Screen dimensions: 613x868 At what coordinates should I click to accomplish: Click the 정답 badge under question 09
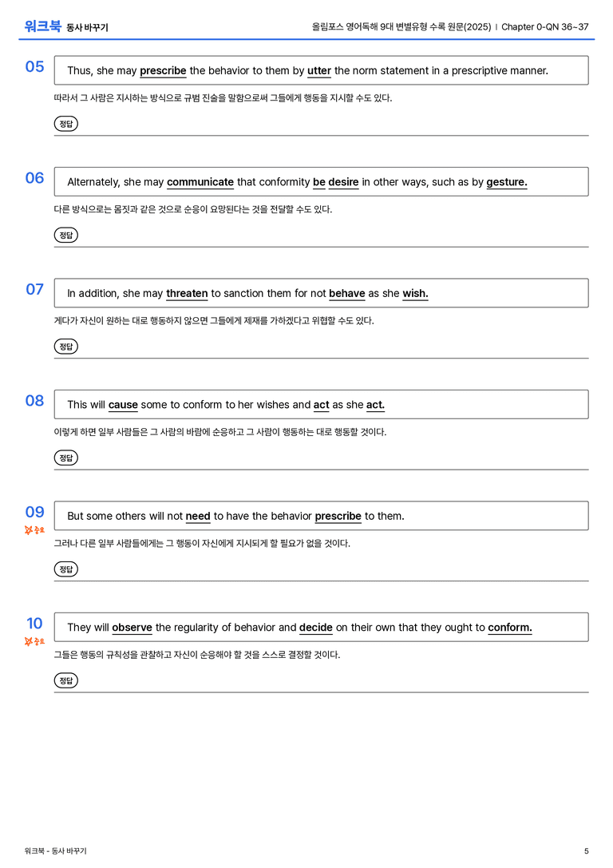[65, 569]
